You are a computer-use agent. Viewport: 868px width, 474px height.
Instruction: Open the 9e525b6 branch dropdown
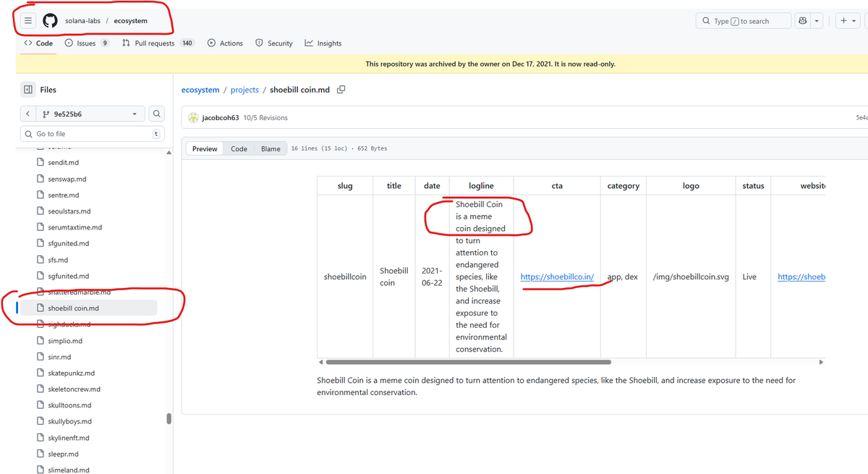(x=90, y=114)
